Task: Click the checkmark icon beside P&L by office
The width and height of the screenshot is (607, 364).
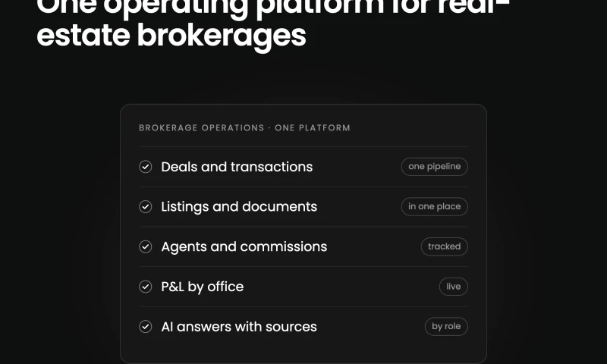Action: pos(146,287)
